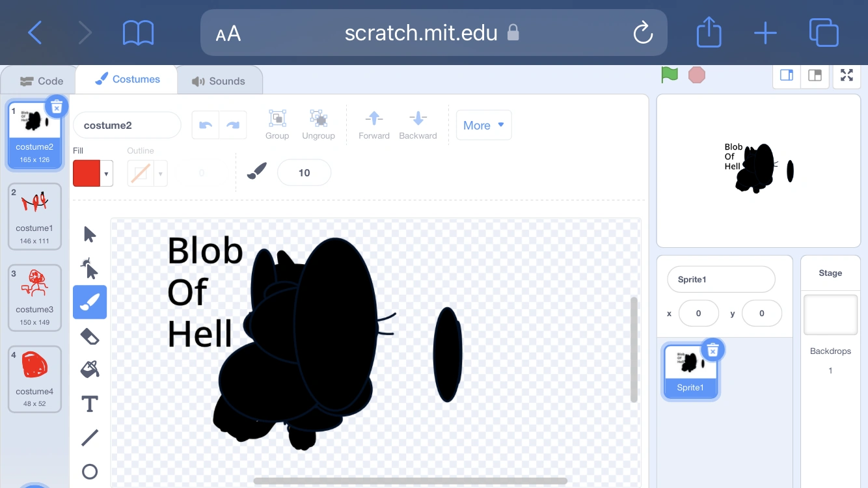Click the red stop sign
The width and height of the screenshot is (868, 488).
click(697, 75)
